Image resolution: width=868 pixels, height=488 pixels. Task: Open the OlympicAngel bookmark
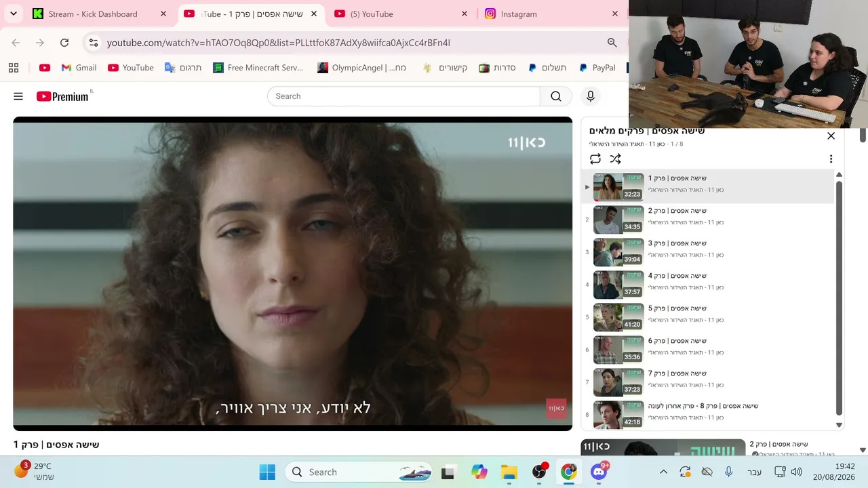[362, 68]
